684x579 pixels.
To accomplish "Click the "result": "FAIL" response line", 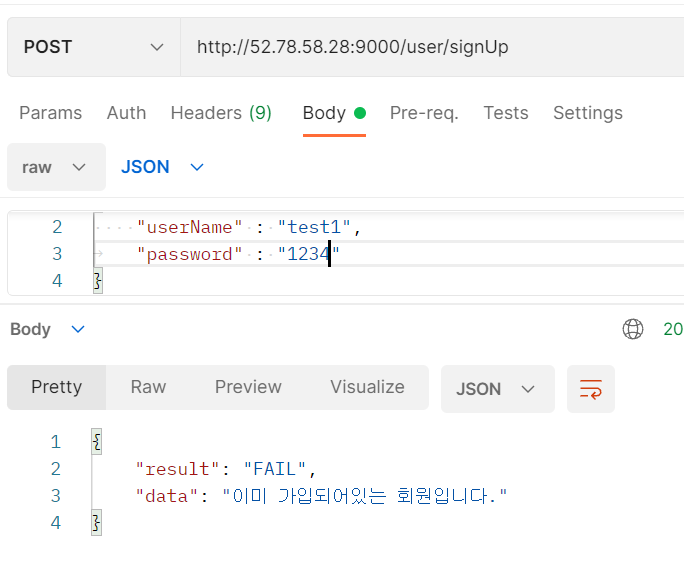I will (226, 469).
